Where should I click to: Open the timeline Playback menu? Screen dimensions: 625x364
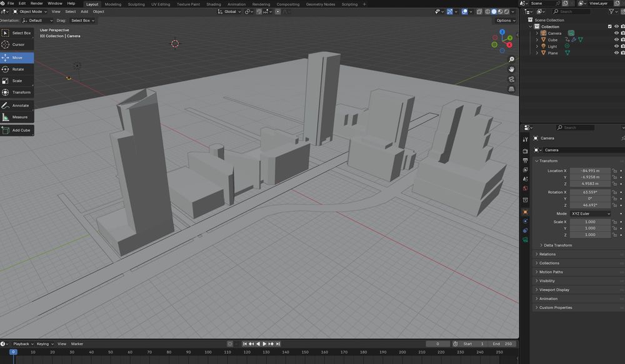tap(22, 343)
